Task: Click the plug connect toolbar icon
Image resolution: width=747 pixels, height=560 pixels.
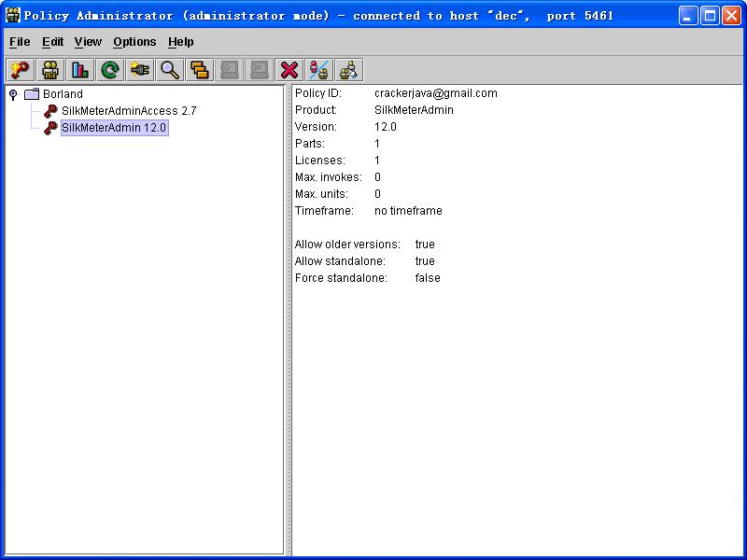Action: coord(140,70)
